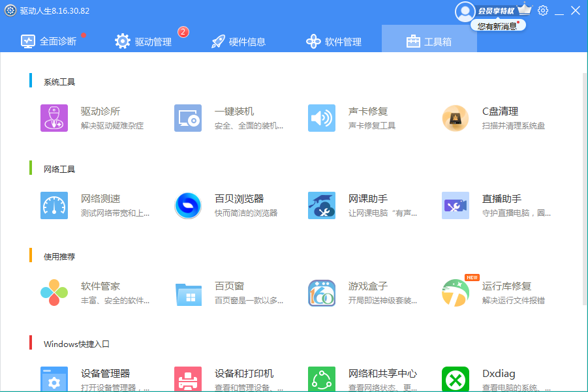The height and width of the screenshot is (392, 588).
Task: Open the 声卡修复 sound card repair icon
Action: pyautogui.click(x=322, y=118)
